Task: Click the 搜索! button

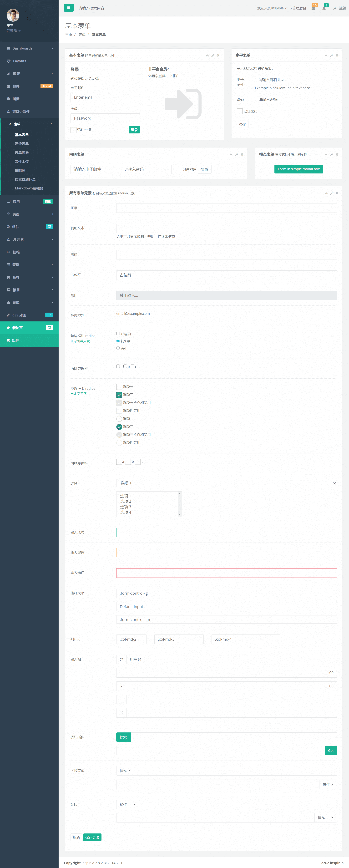Action: point(124,737)
